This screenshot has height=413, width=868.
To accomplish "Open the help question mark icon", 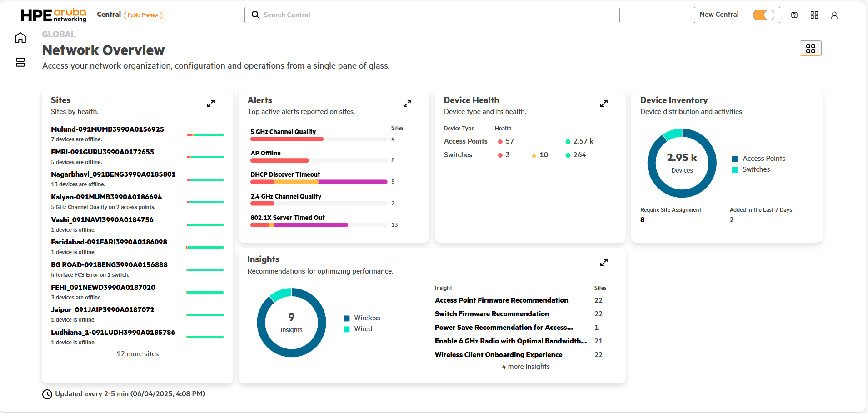I will [794, 15].
